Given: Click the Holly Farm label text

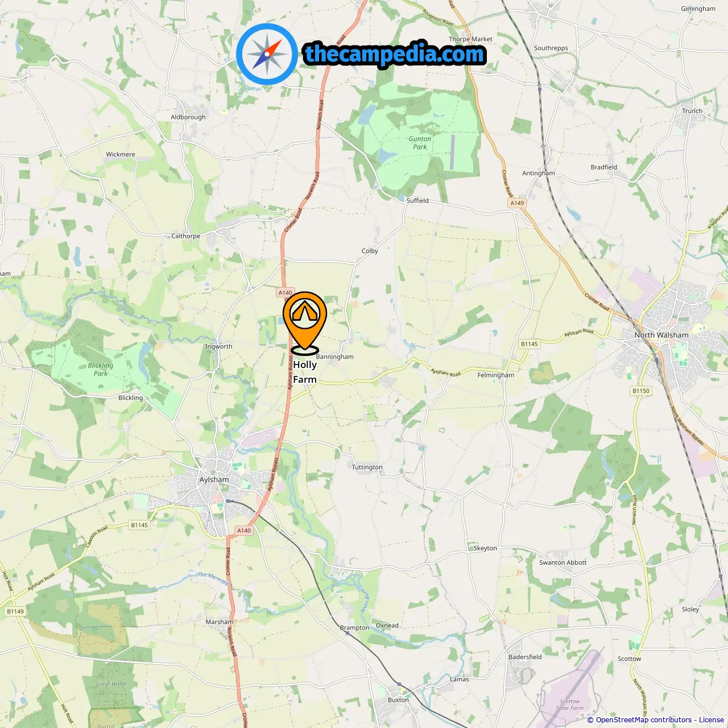Looking at the screenshot, I should (x=305, y=372).
